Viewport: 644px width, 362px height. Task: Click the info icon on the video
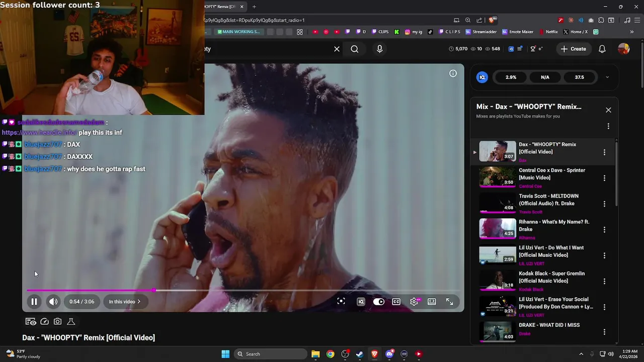[x=453, y=73]
